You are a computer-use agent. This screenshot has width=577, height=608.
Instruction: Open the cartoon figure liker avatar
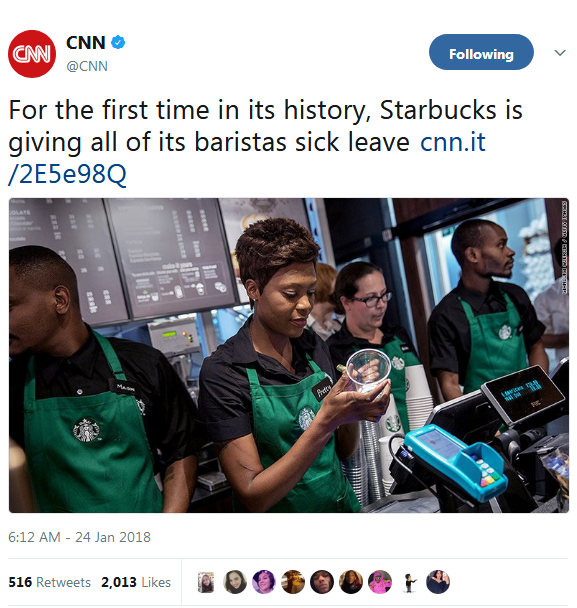pyautogui.click(x=409, y=582)
